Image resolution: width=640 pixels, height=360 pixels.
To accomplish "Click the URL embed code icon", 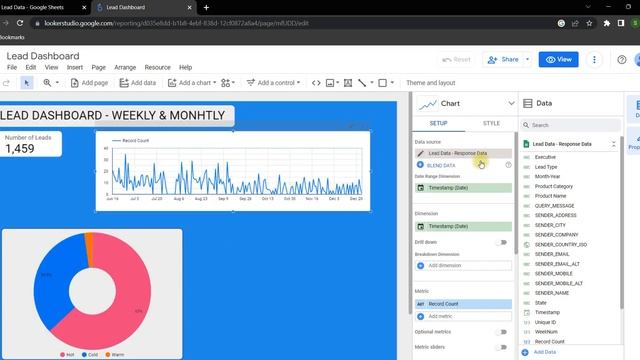I will tap(316, 83).
